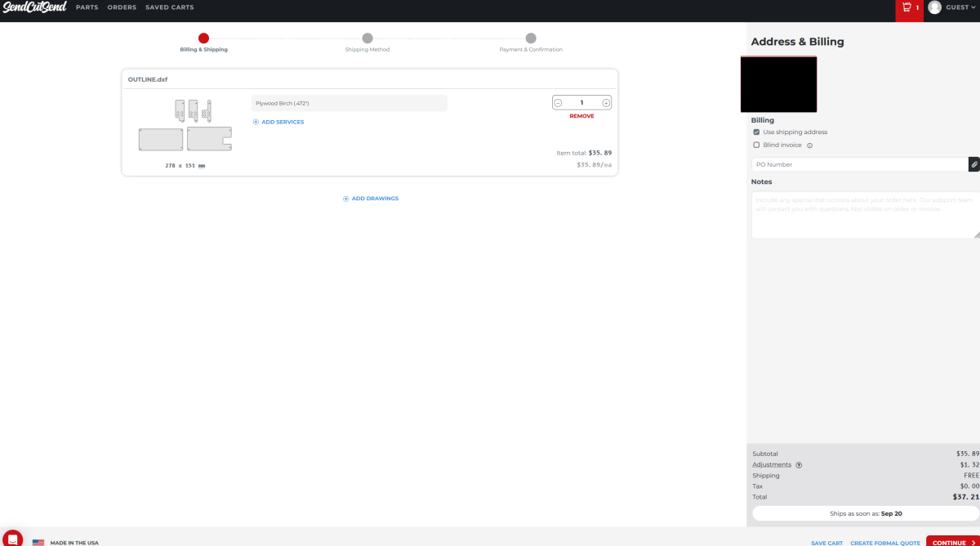Uncheck Use shipping address
Viewport: 980px width, 546px height.
756,132
